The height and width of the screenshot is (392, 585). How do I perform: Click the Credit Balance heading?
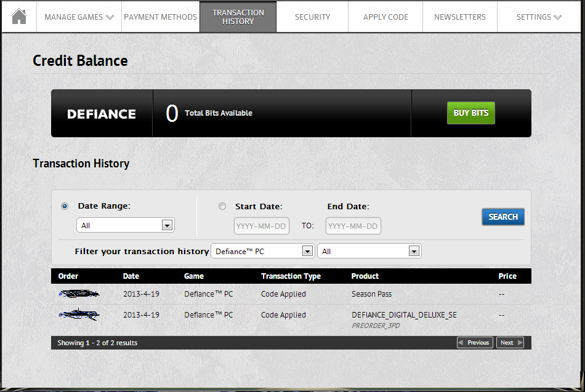point(80,60)
